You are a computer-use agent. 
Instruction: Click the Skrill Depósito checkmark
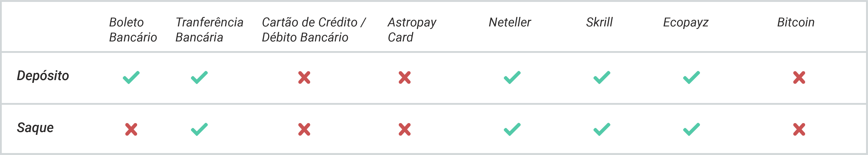602,77
